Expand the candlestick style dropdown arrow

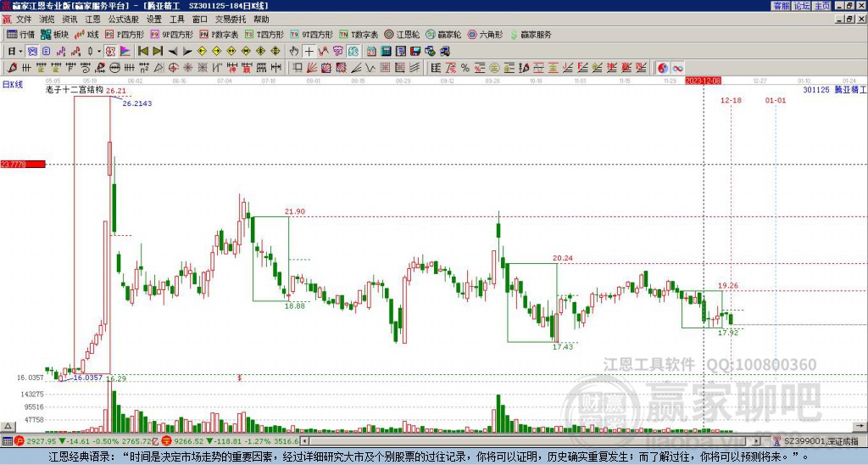pyautogui.click(x=99, y=52)
